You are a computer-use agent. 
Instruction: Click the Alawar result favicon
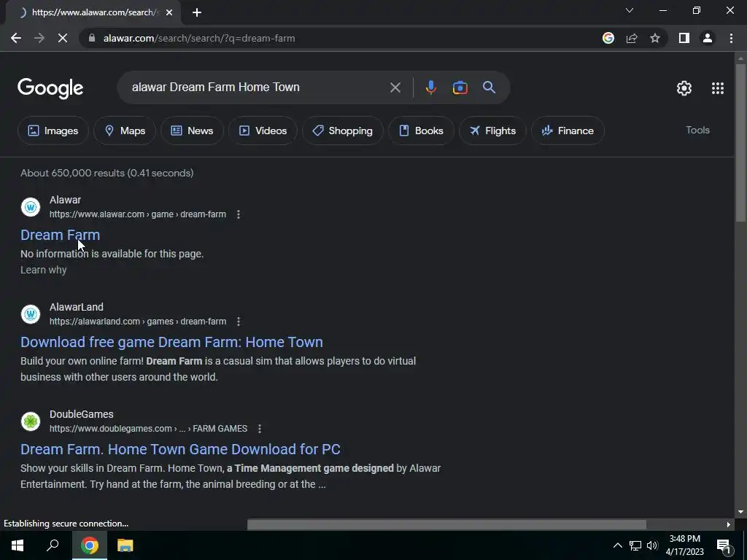pos(31,207)
